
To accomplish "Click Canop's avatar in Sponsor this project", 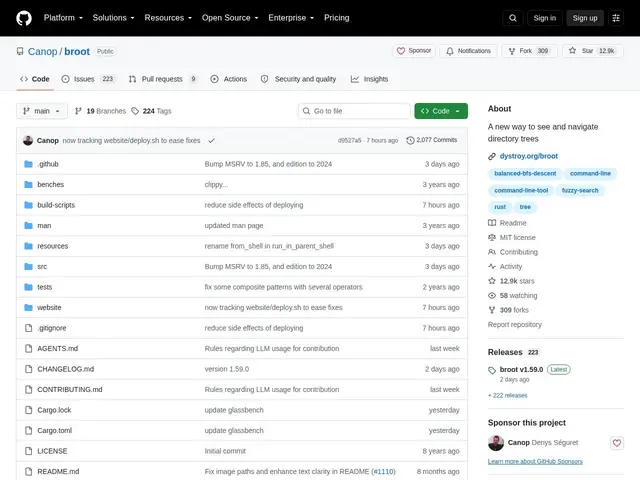I will tap(496, 443).
